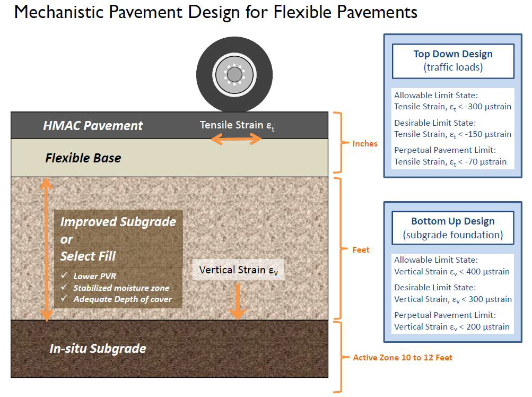This screenshot has width=532, height=397.
Task: Click the Adequate Depth of cover checkmark
Action: (65, 299)
